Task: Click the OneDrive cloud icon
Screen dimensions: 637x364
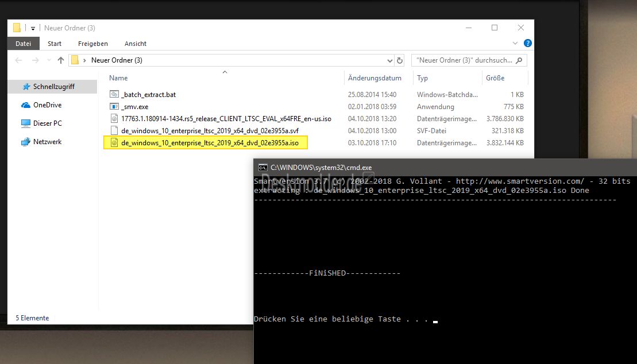Action: [x=26, y=105]
